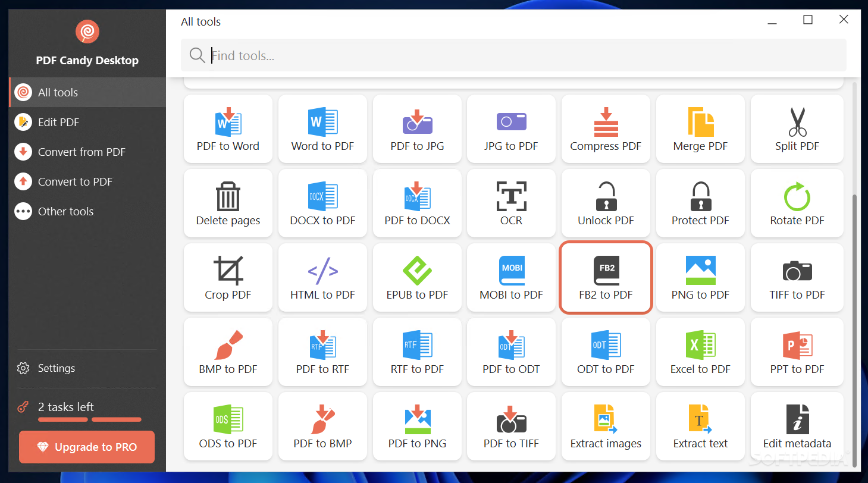
Task: Select the Rotate PDF tool
Action: (797, 203)
